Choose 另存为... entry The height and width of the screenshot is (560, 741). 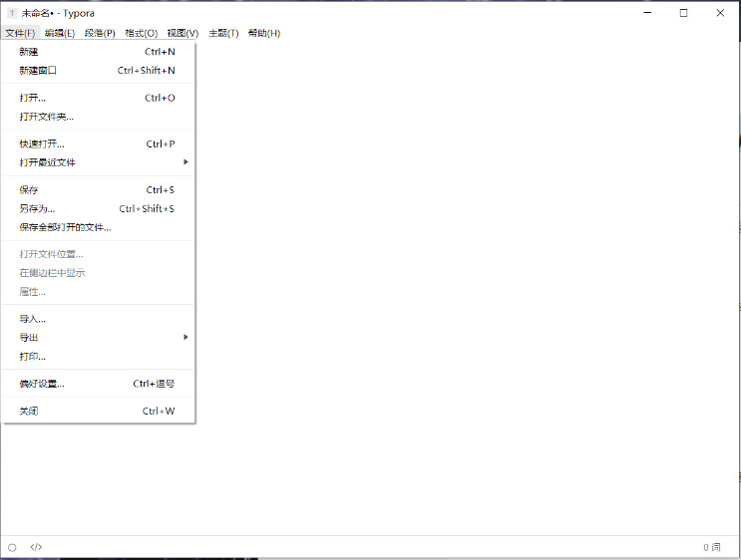click(x=99, y=208)
